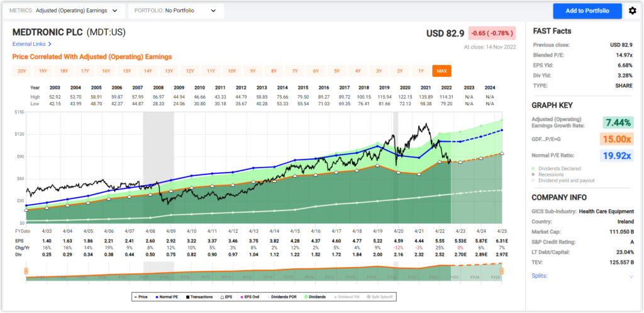Click the MDT:US ticker symbol
The width and height of the screenshot is (644, 313).
pos(106,31)
